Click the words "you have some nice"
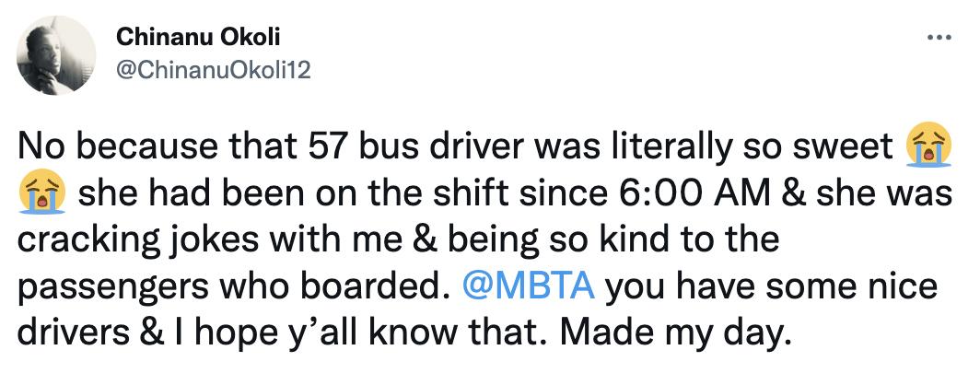 tap(765, 286)
